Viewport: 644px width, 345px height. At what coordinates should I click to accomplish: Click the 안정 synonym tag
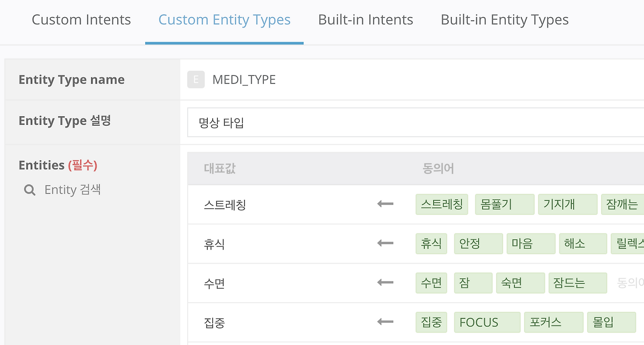(x=478, y=244)
